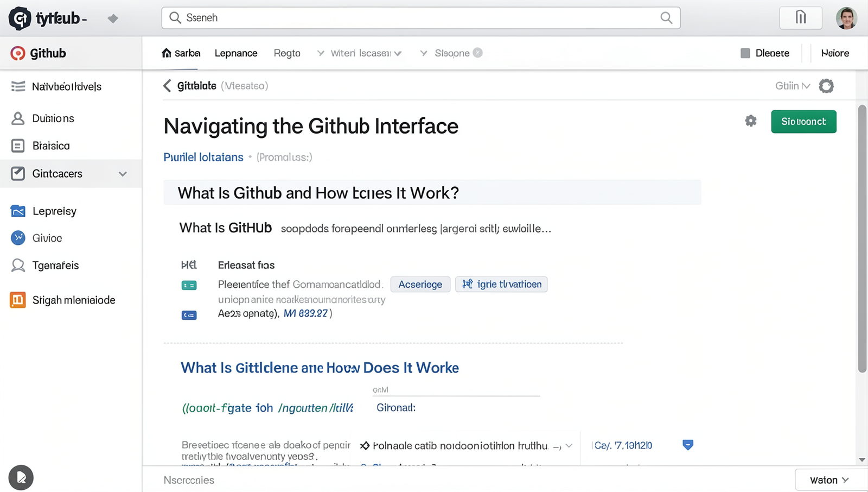The width and height of the screenshot is (868, 492).
Task: Click the Nscrccales text at bottom
Action: (x=189, y=480)
